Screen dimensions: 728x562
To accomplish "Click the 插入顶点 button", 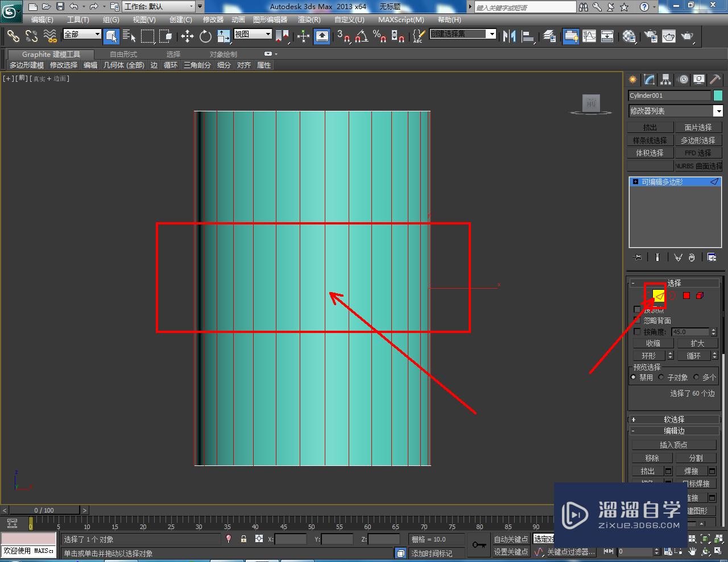I will pyautogui.click(x=674, y=445).
